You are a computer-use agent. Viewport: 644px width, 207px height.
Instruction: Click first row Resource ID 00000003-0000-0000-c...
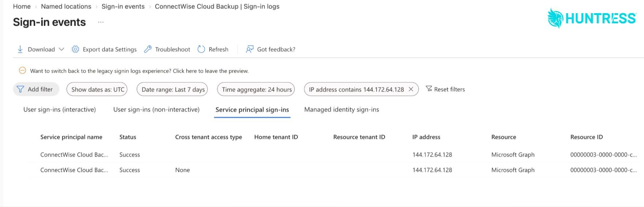(603, 155)
